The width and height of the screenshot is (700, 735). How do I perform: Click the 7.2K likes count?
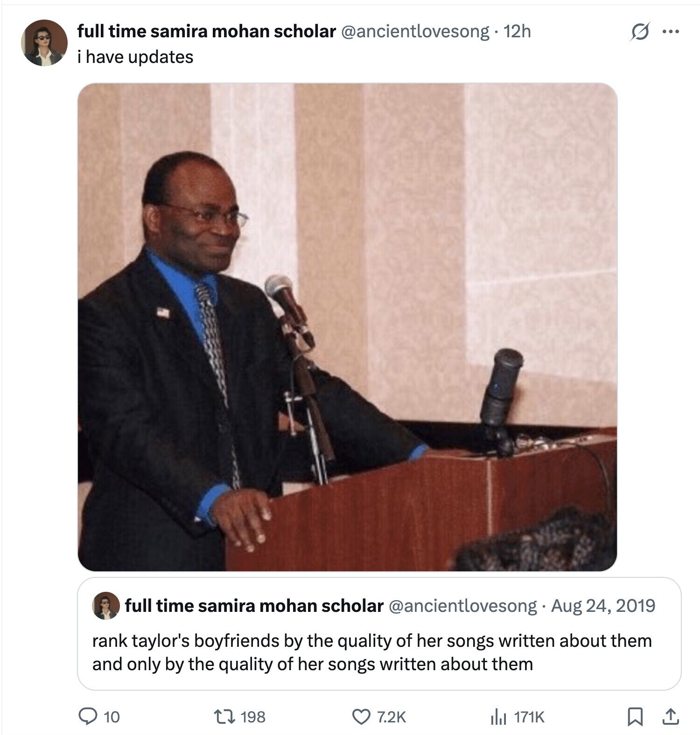click(x=391, y=717)
